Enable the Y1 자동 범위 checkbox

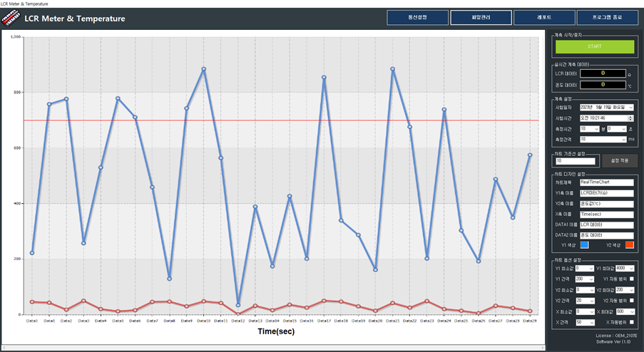tap(632, 279)
